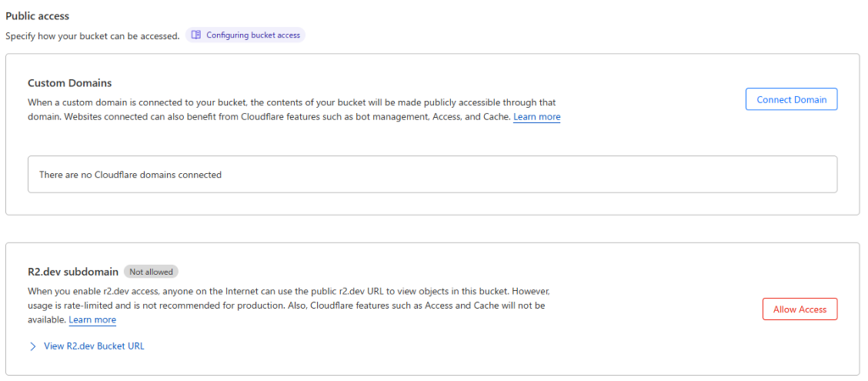The image size is (868, 381).
Task: Click the word 'available.' before R2.dev Learn more
Action: [47, 320]
